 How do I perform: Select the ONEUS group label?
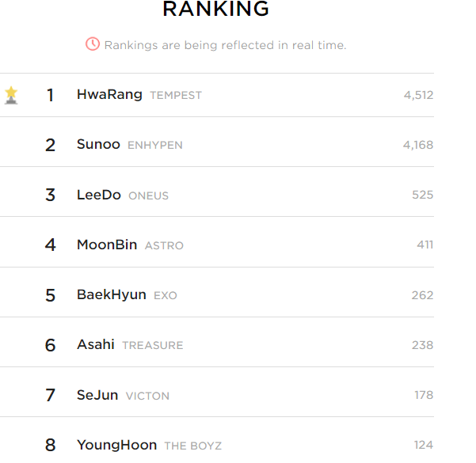tap(148, 195)
